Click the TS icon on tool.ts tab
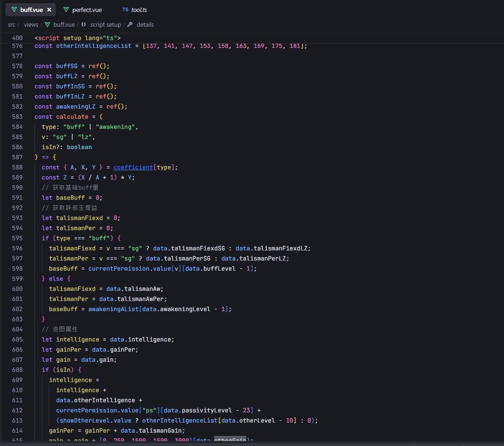This screenshot has height=446, width=504. 125,10
